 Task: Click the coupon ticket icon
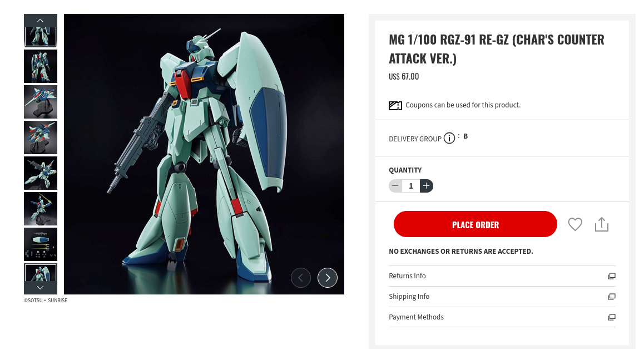point(395,106)
